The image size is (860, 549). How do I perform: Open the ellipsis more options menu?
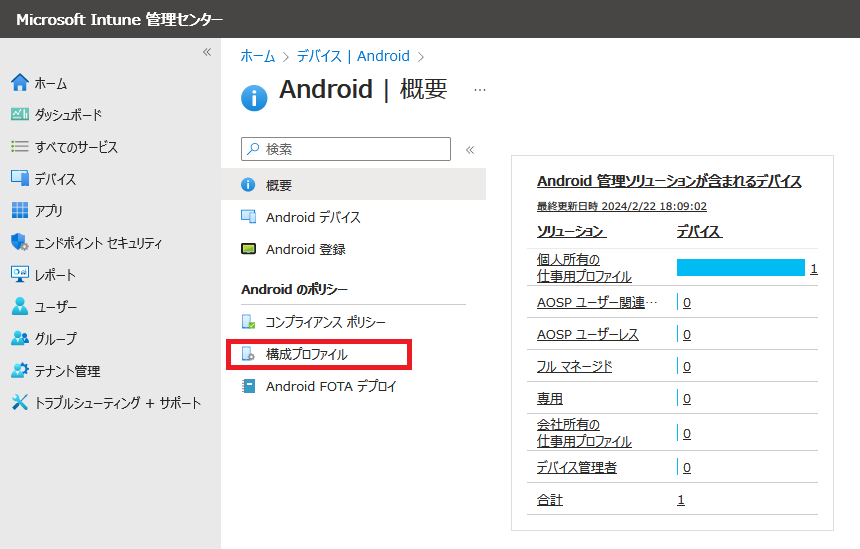pos(480,90)
